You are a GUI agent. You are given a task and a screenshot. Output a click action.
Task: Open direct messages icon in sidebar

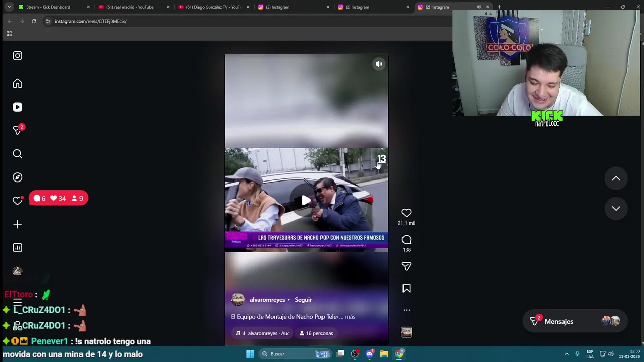tap(18, 130)
